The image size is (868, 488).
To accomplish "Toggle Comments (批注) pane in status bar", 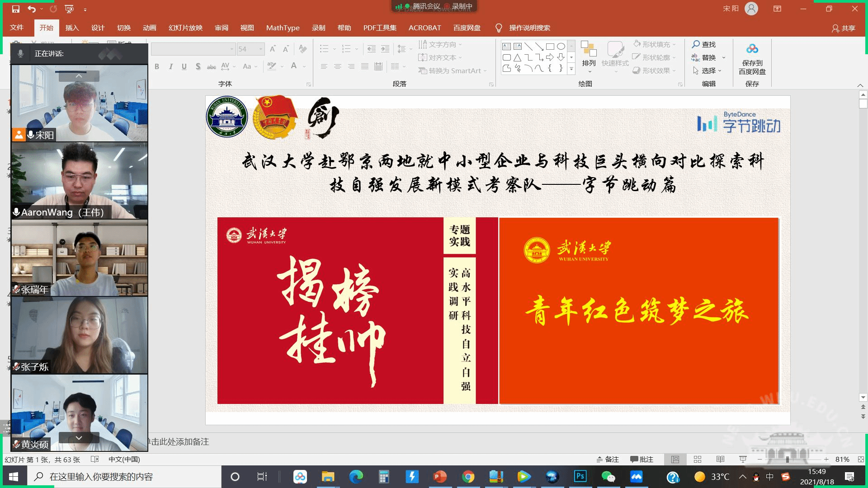I will click(x=642, y=459).
